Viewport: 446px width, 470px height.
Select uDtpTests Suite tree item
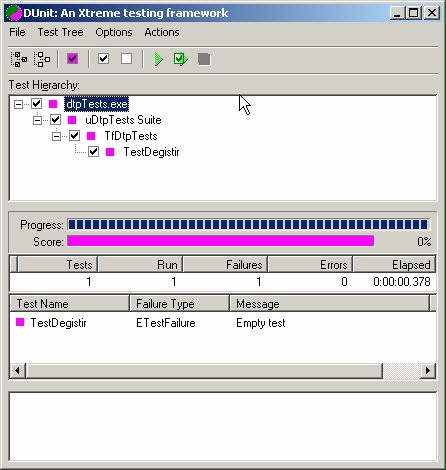tap(123, 120)
